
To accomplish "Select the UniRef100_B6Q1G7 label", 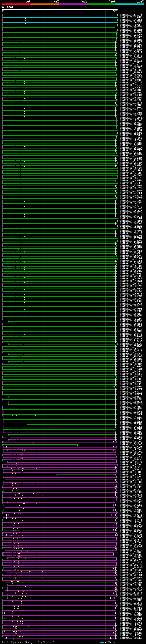I will coord(131,58).
